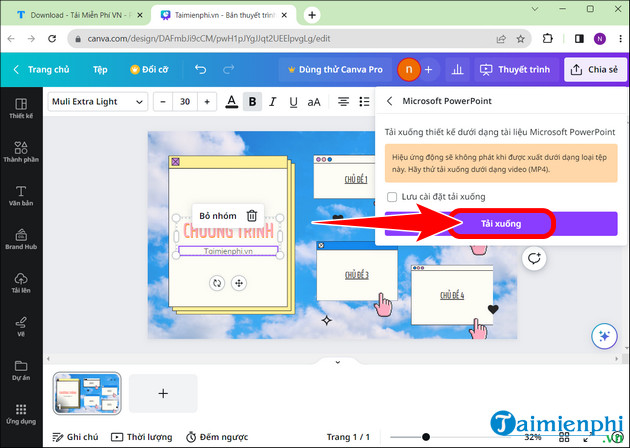The width and height of the screenshot is (630, 448).
Task: Open the Dự án projects panel
Action: tap(21, 370)
